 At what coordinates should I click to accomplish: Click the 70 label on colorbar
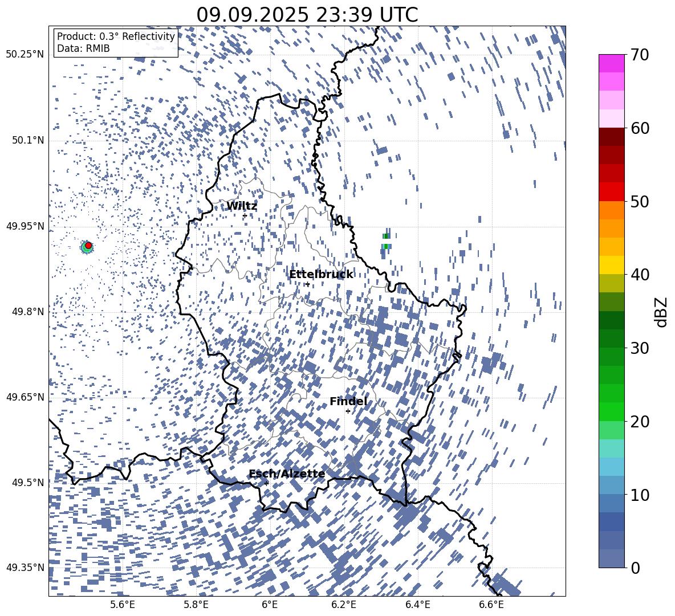pyautogui.click(x=639, y=55)
